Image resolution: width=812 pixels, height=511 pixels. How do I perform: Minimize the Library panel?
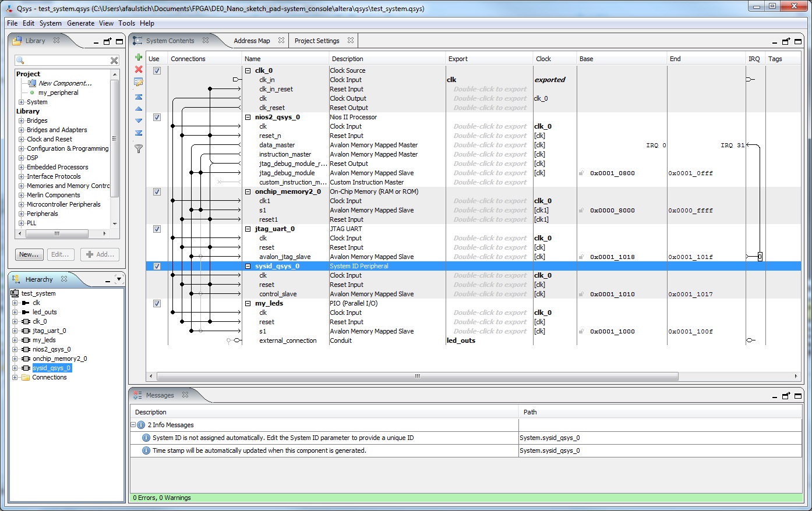(x=96, y=42)
